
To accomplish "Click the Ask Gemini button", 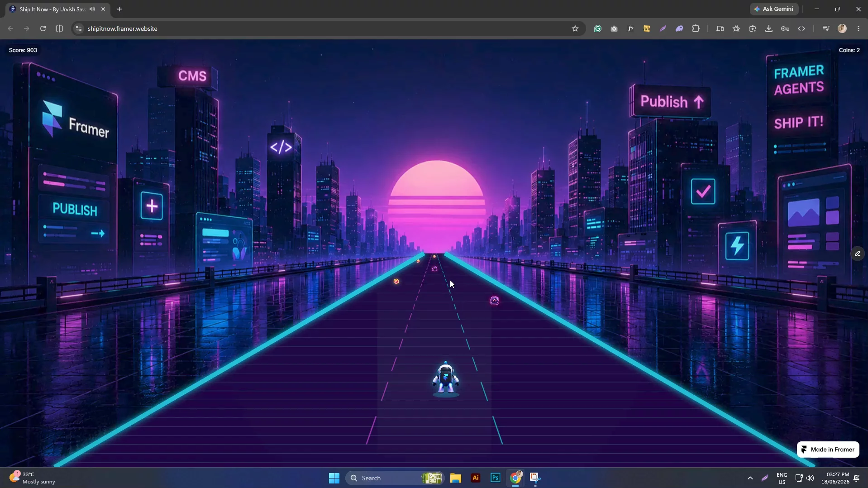I will click(774, 9).
